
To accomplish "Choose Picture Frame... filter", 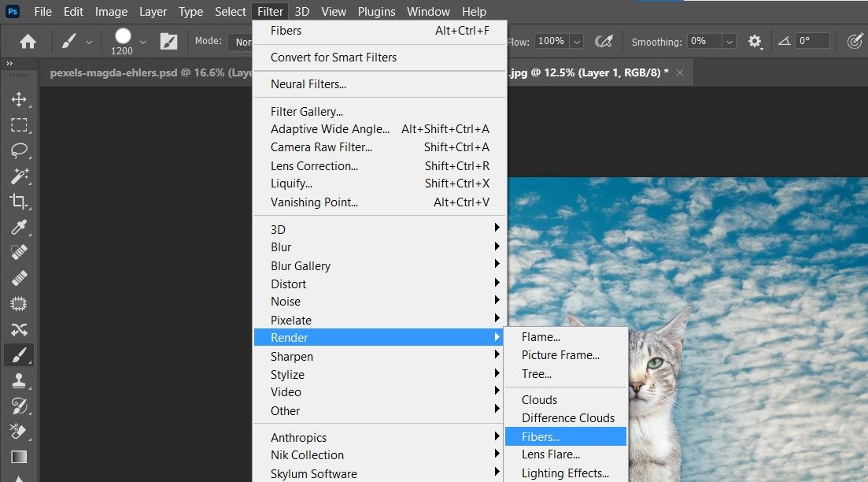I will [x=566, y=355].
